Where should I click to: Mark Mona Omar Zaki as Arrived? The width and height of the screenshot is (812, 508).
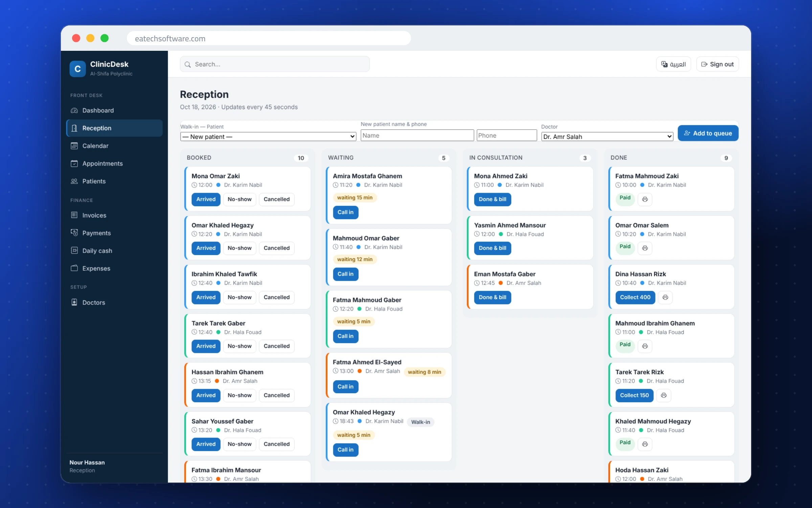[x=206, y=199]
